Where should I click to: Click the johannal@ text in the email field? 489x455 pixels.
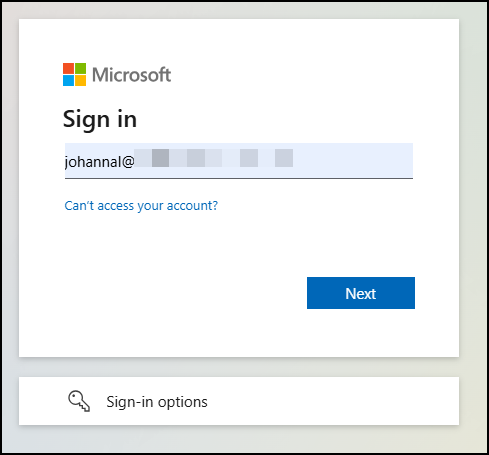point(99,162)
